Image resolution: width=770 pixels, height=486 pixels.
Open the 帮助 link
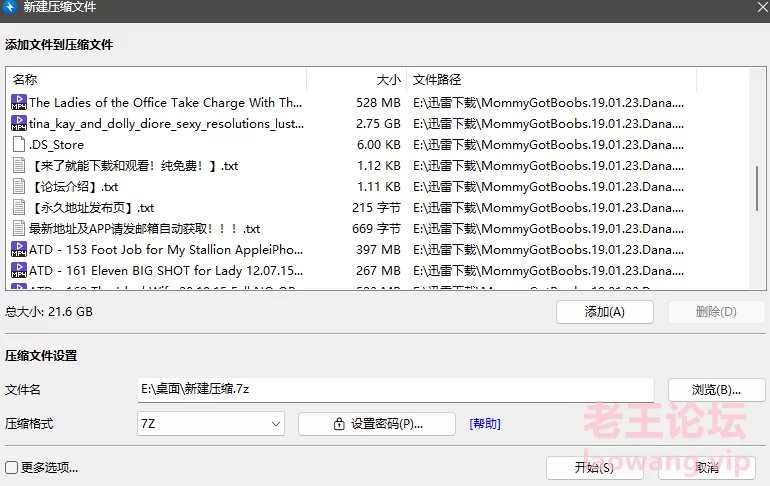[x=485, y=424]
